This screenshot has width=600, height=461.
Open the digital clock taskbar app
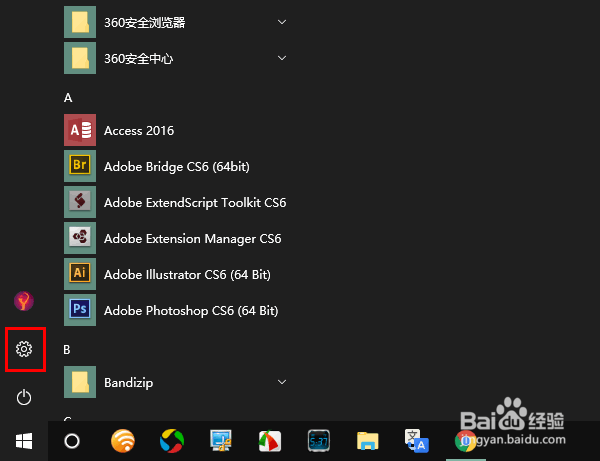(x=319, y=441)
